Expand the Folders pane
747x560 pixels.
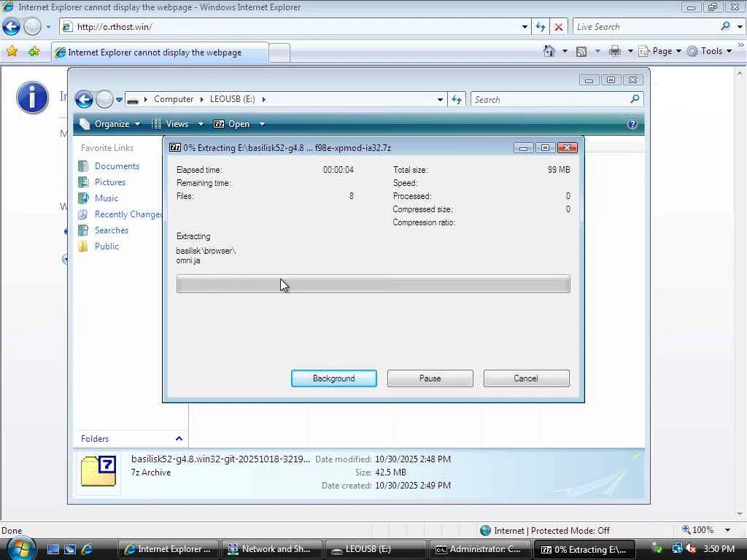[x=179, y=438]
